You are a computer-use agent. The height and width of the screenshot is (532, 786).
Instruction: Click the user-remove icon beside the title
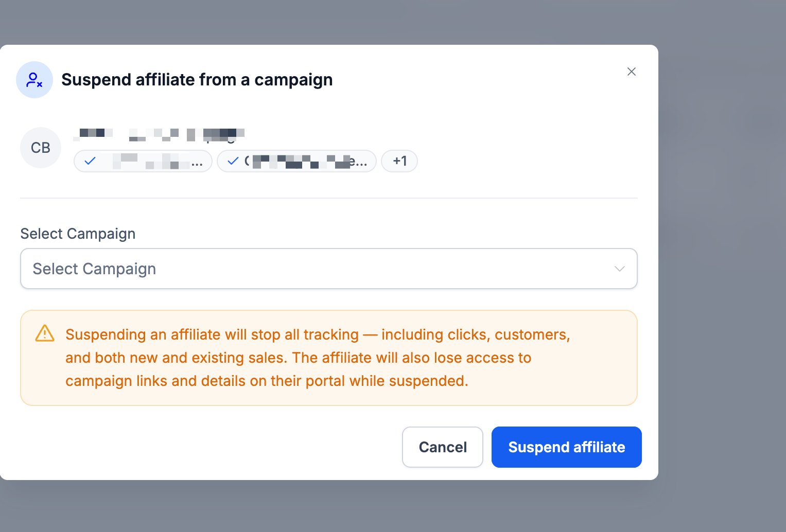[34, 80]
